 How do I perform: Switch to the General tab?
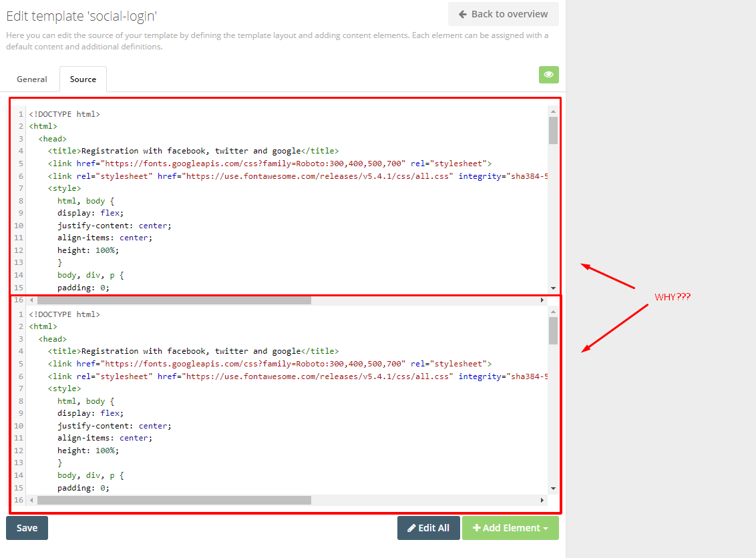click(x=31, y=79)
